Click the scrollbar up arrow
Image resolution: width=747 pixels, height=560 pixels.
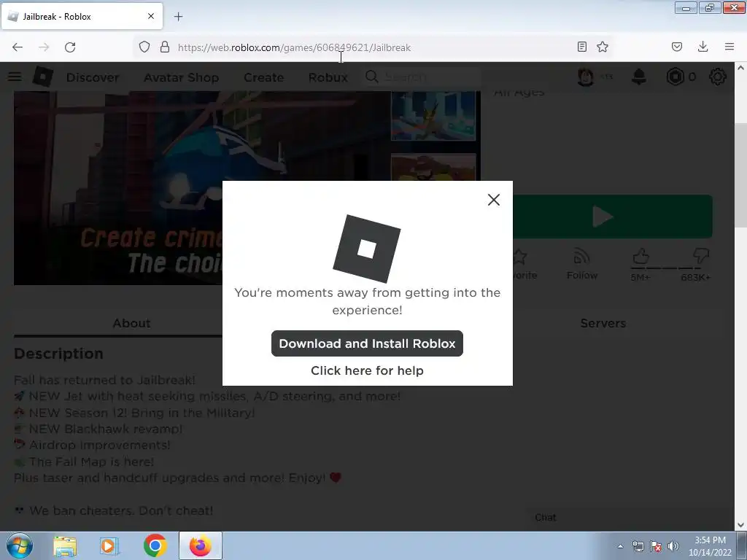tap(740, 68)
